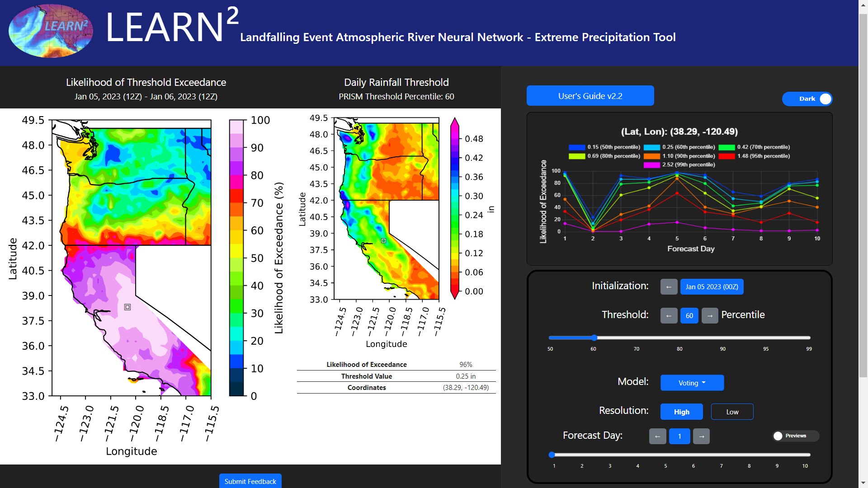
Task: Toggle the 0.42 (70th percentile) legend entry
Action: click(755, 147)
